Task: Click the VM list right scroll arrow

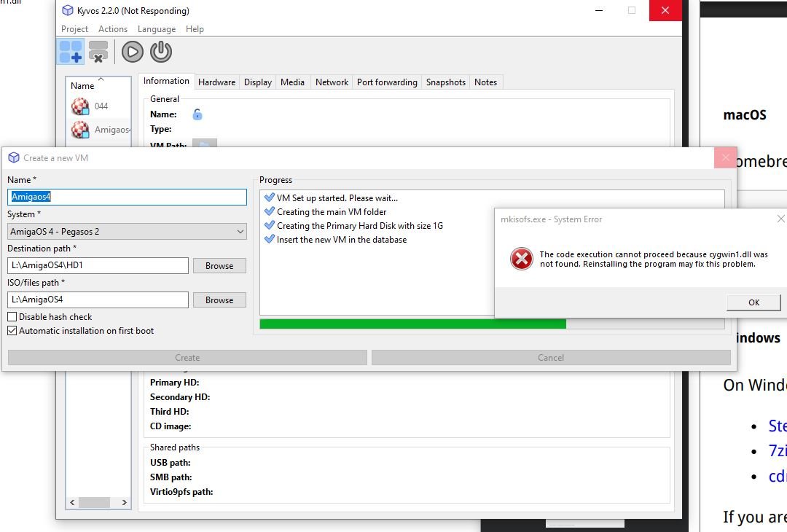Action: [125, 502]
